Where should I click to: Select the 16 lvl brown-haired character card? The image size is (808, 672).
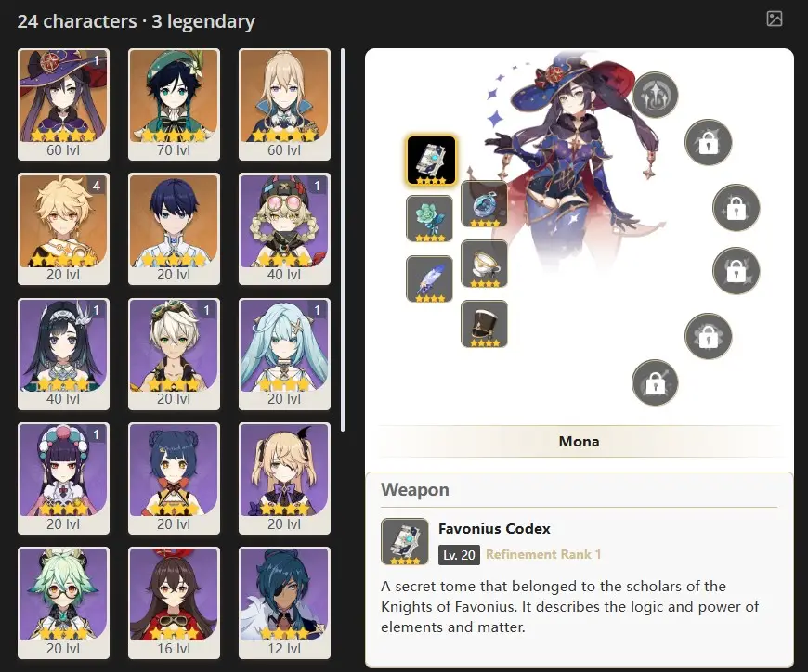(175, 602)
